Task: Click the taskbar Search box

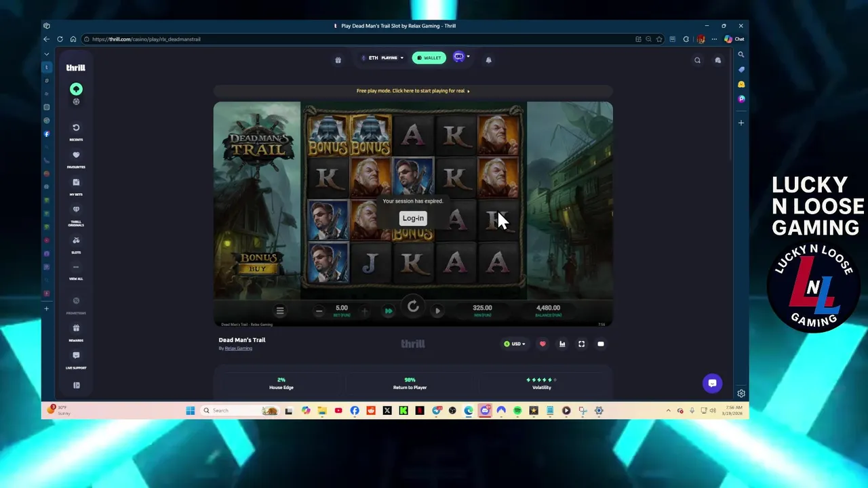Action: (x=241, y=411)
